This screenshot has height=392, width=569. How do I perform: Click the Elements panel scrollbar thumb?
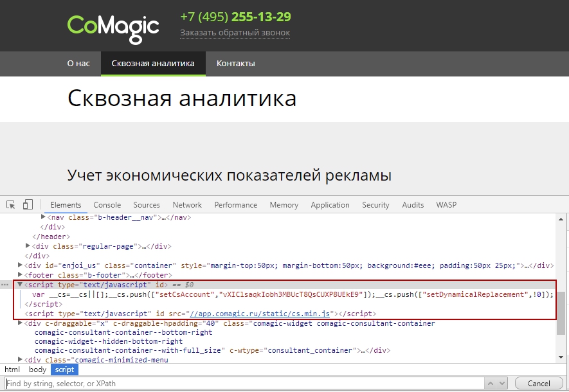click(561, 313)
